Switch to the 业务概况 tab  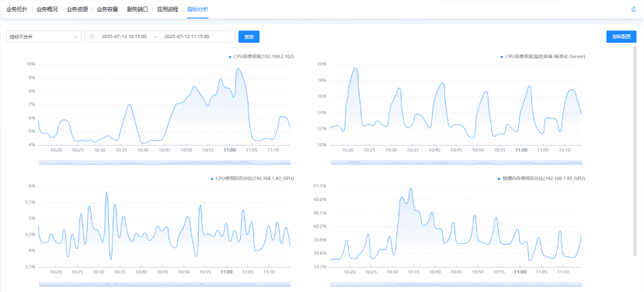47,9
